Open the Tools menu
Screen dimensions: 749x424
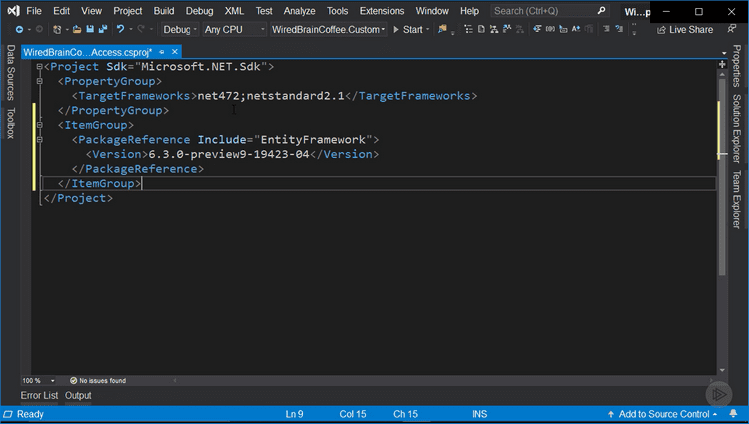click(x=337, y=11)
